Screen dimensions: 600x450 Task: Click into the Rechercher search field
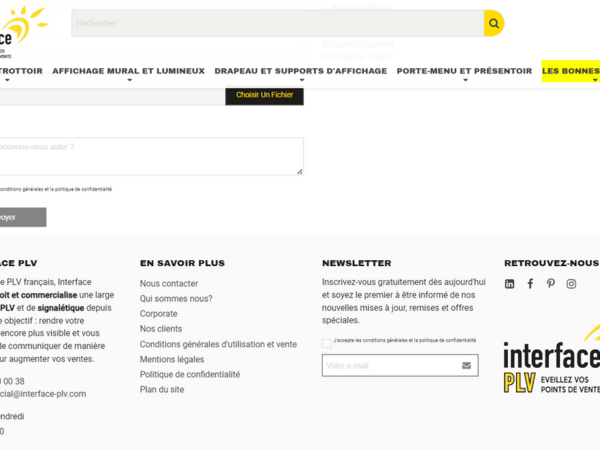pos(277,23)
